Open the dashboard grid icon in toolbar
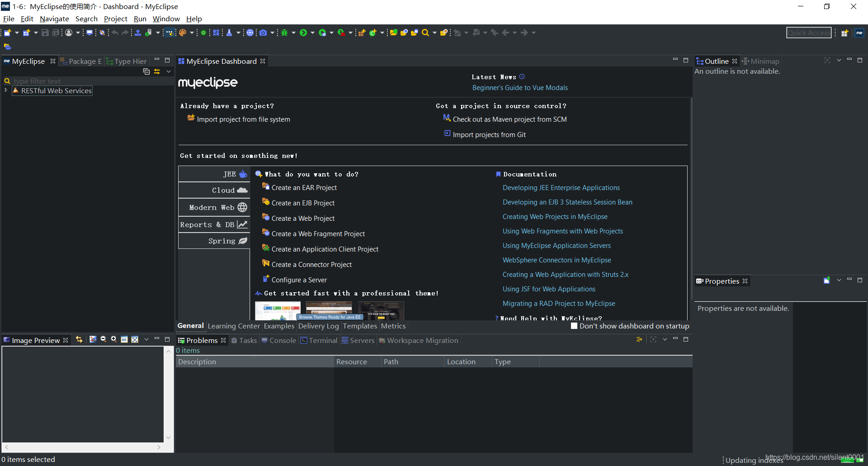 click(216, 33)
